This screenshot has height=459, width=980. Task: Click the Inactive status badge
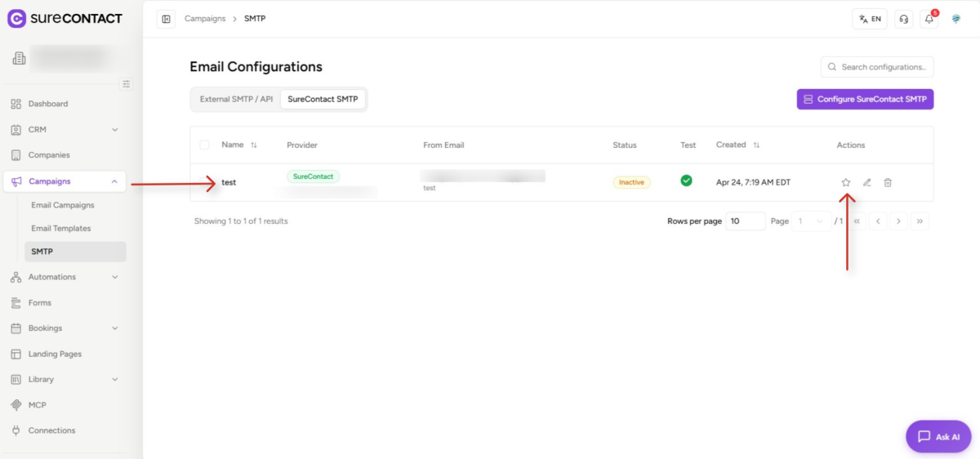(631, 182)
